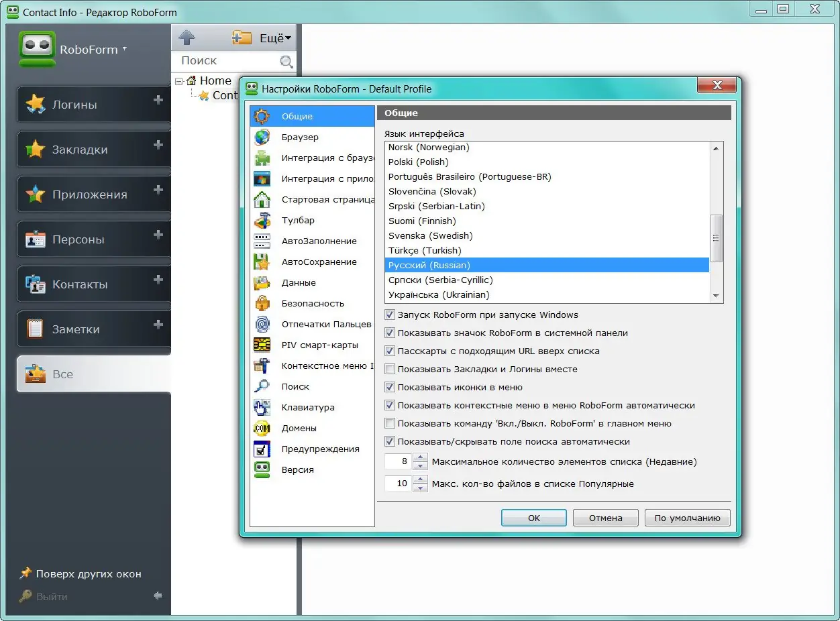
Task: Decrease the Недавние list maximum value
Action: coord(420,465)
